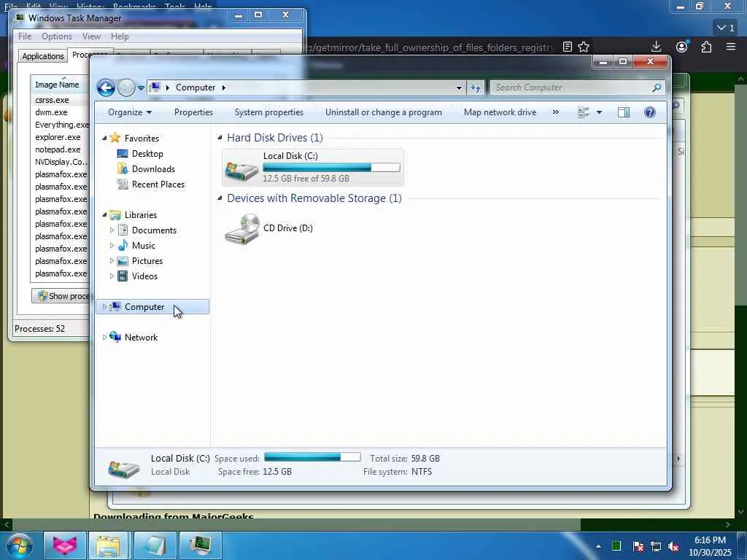Image resolution: width=747 pixels, height=560 pixels.
Task: Select Downloads under Favorites
Action: 153,169
